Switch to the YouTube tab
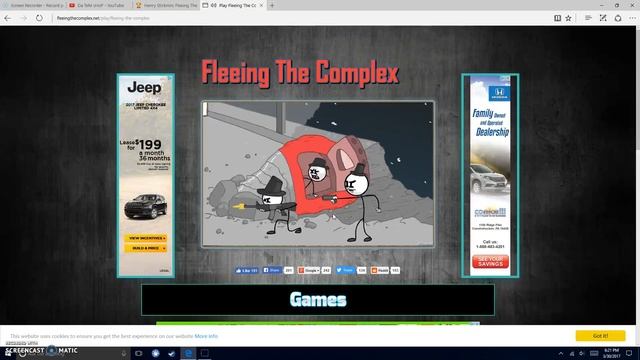This screenshot has width=640, height=360. [99, 5]
